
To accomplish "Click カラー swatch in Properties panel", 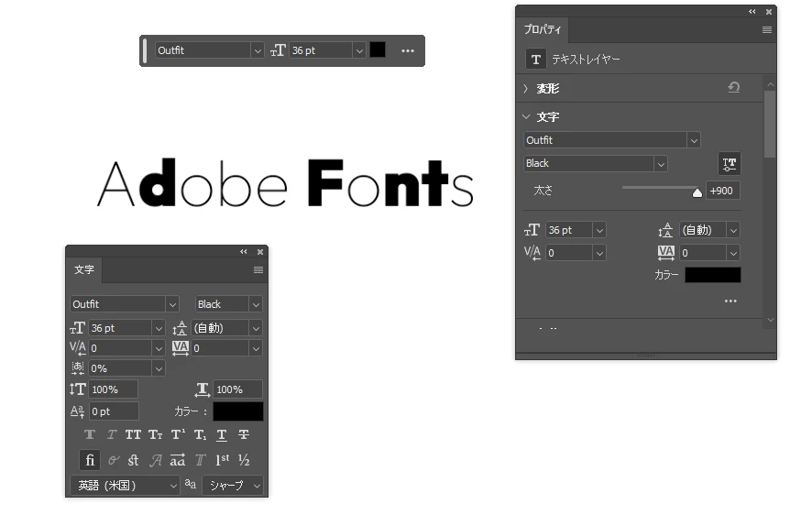I will click(x=713, y=275).
